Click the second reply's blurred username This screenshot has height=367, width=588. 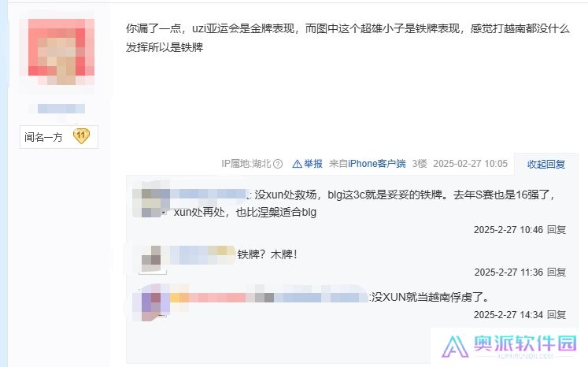pyautogui.click(x=202, y=254)
